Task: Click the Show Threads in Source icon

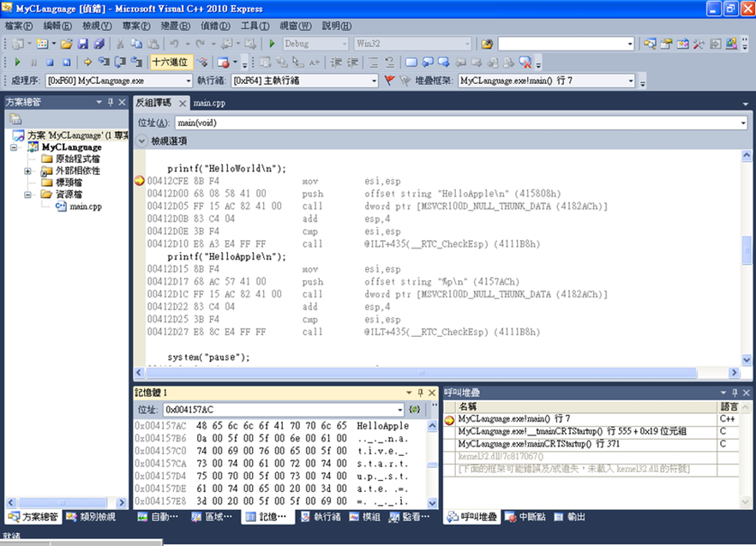Action: point(202,63)
